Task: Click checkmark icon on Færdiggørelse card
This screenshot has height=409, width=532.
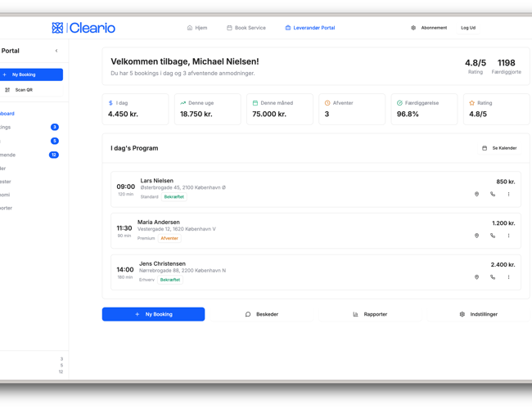Action: tap(399, 103)
